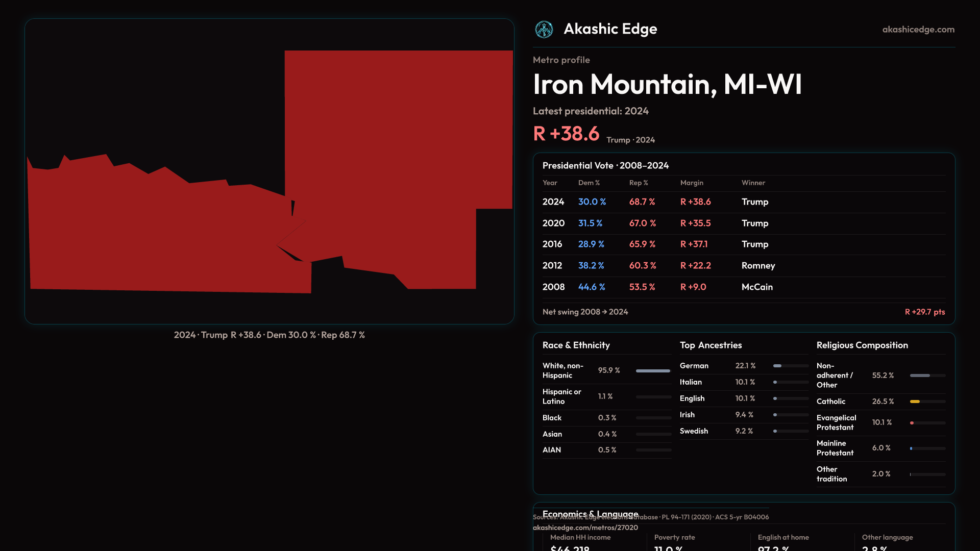
Task: Click the Top Ancestries heading
Action: pos(710,345)
